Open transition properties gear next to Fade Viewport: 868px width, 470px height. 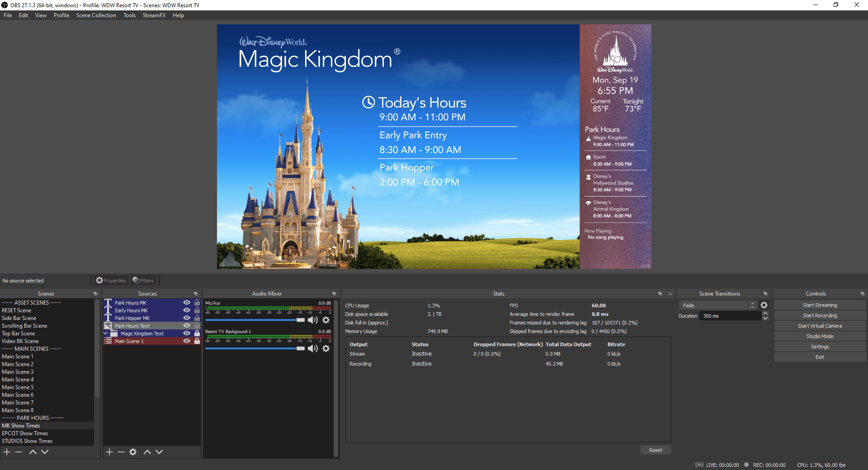(764, 305)
